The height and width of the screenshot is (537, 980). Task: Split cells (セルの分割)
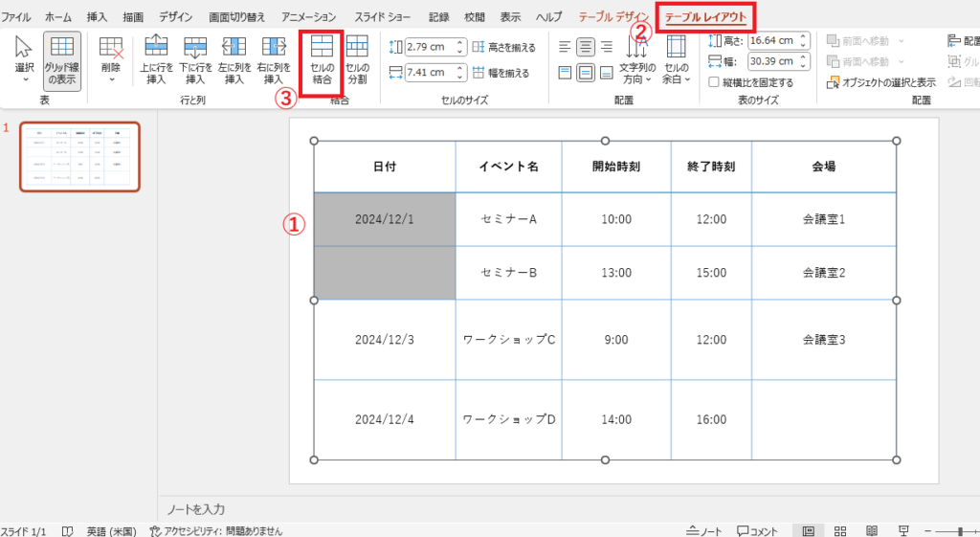[x=357, y=60]
